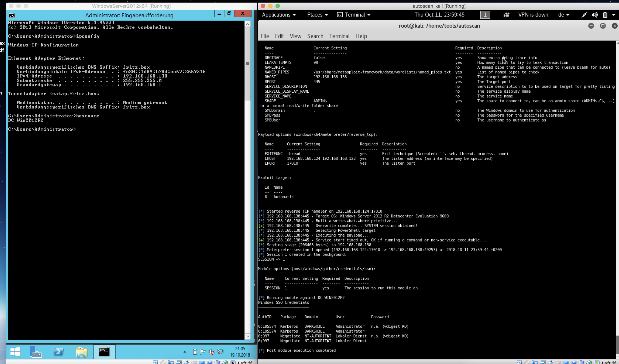Open the Windows Start button

(15, 351)
